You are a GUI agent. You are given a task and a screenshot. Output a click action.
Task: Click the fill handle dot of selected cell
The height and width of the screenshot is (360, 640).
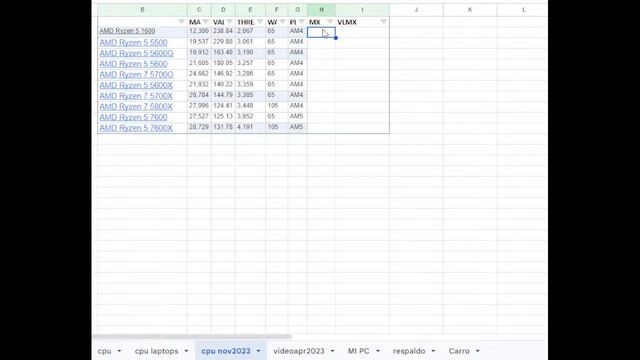[x=336, y=38]
